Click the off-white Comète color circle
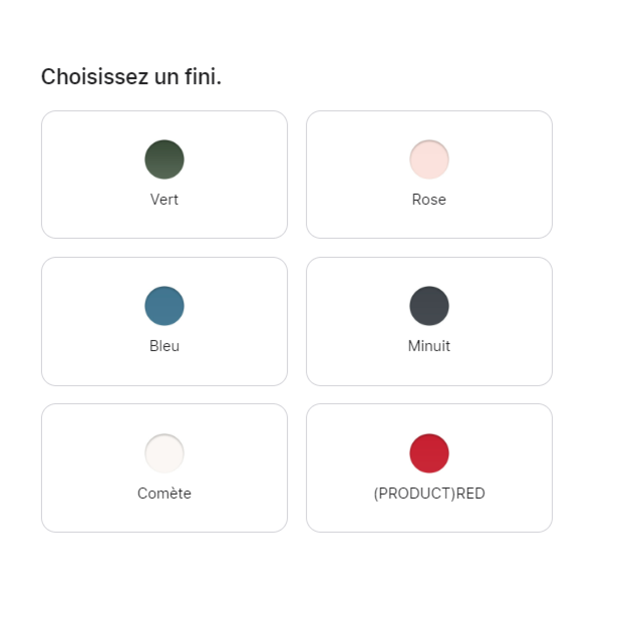 pyautogui.click(x=164, y=453)
